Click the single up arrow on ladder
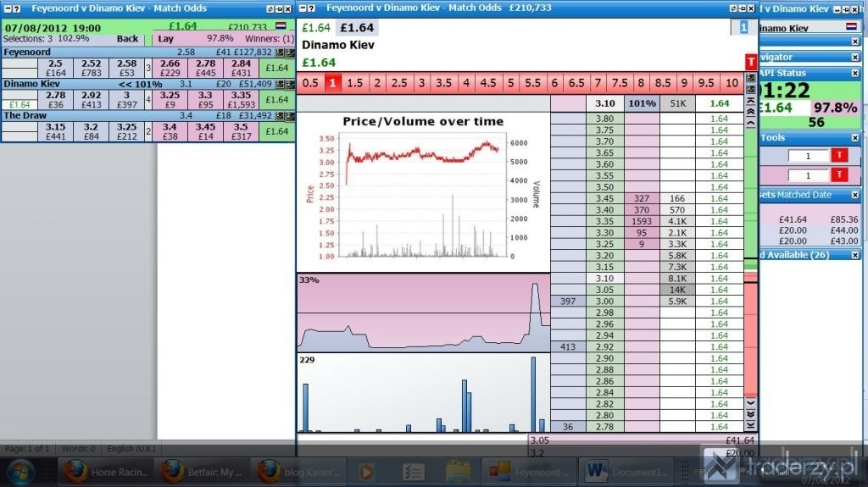This screenshot has width=868, height=487. pos(751,124)
